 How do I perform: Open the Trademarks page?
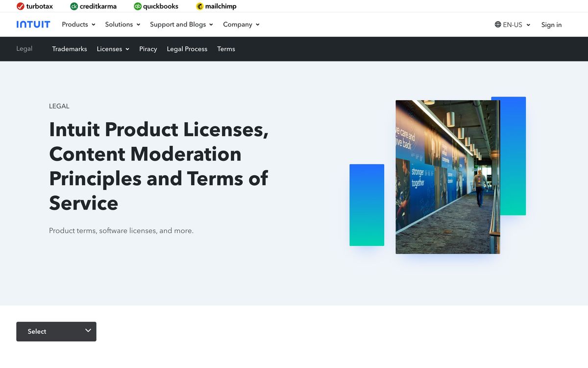[70, 49]
